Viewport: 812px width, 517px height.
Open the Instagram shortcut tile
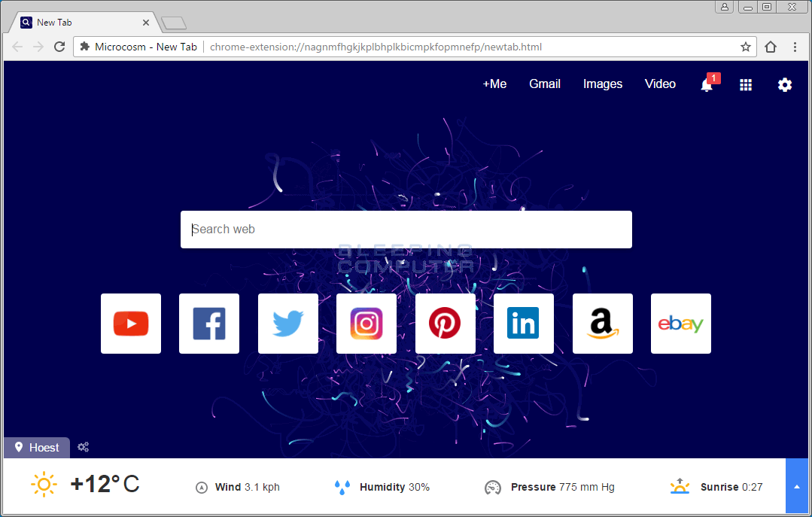point(366,324)
